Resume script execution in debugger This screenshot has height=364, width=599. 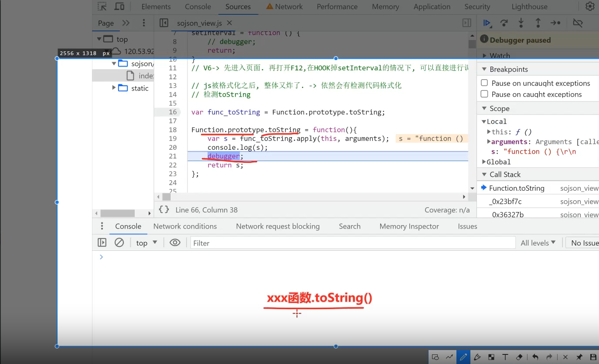point(487,23)
